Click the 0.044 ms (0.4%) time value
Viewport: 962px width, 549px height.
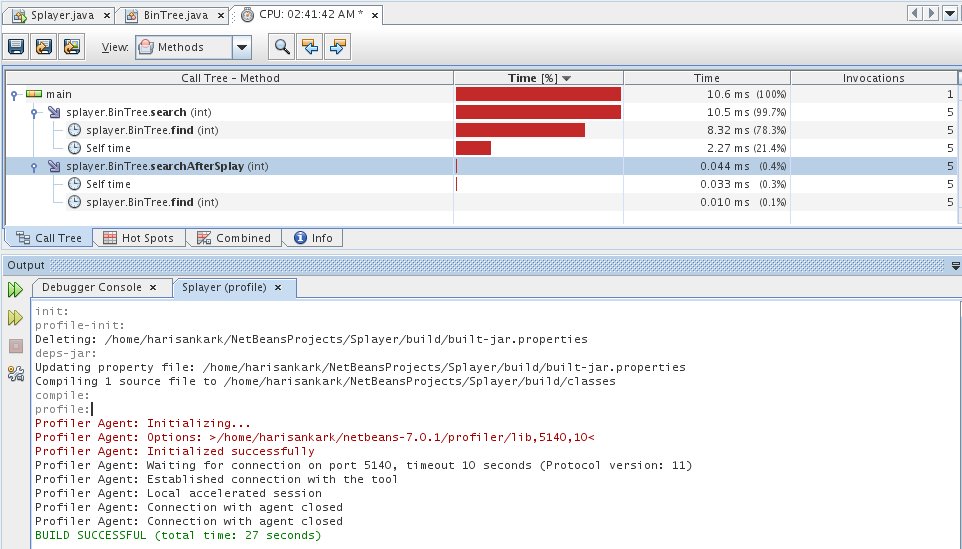click(x=743, y=166)
